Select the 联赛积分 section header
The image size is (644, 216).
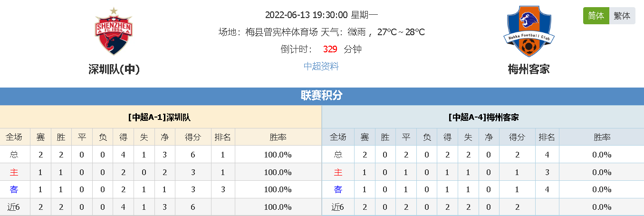(322, 96)
